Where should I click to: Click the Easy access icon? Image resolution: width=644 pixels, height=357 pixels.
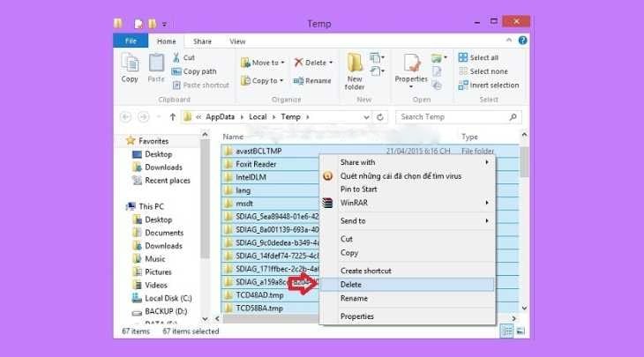377,71
